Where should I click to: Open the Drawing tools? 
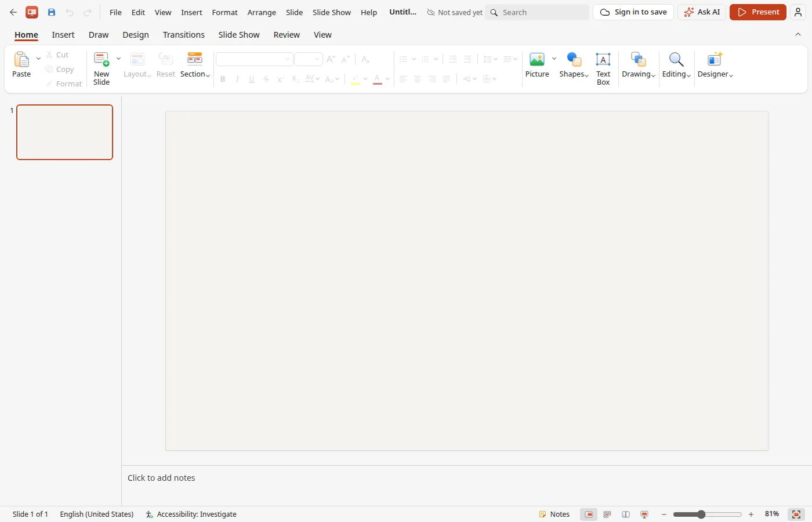click(639, 65)
